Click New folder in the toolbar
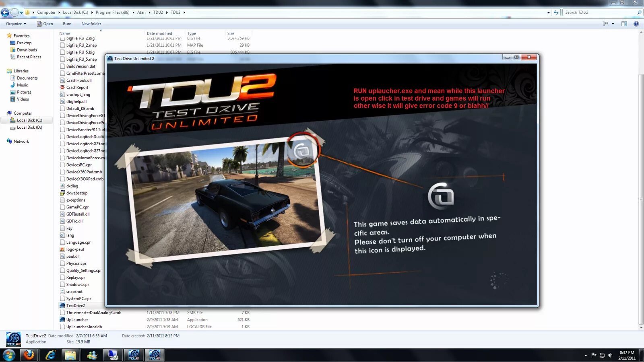Viewport: 644px width, 362px height. pyautogui.click(x=91, y=24)
